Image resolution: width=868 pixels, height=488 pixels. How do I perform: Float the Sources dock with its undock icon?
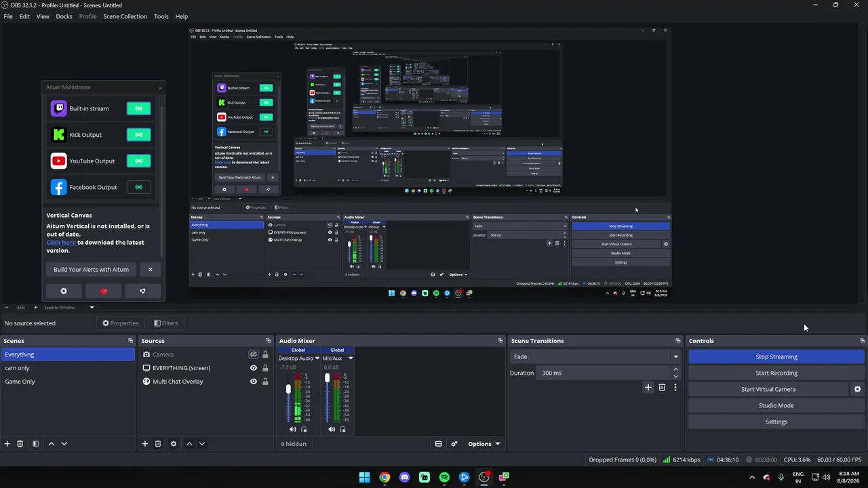tap(269, 341)
